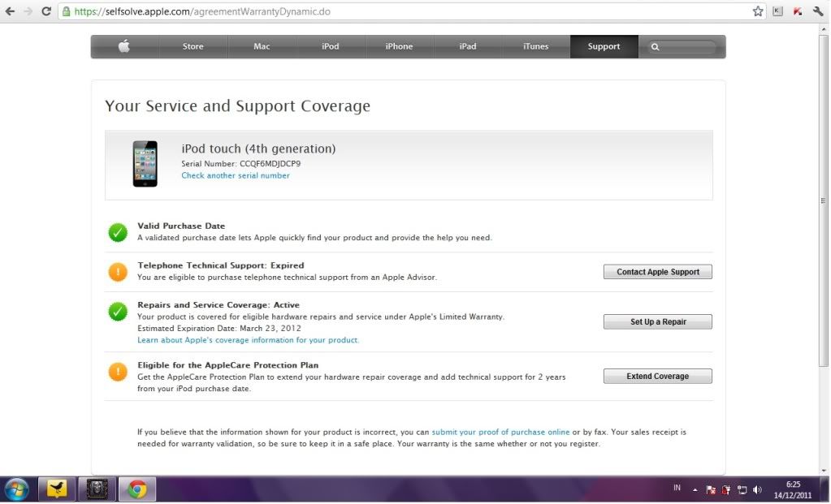Viewport: 831px width, 504px height.
Task: Click green check next to Repairs and Service Coverage
Action: tap(118, 312)
